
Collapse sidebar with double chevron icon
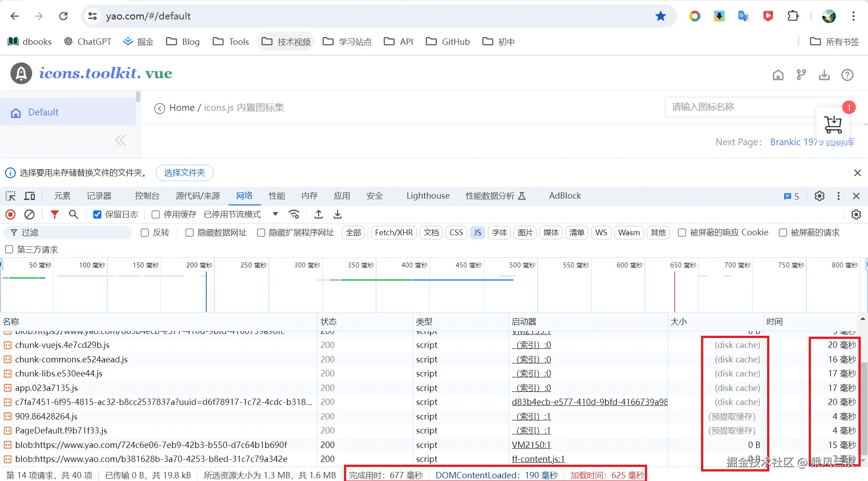coord(120,140)
